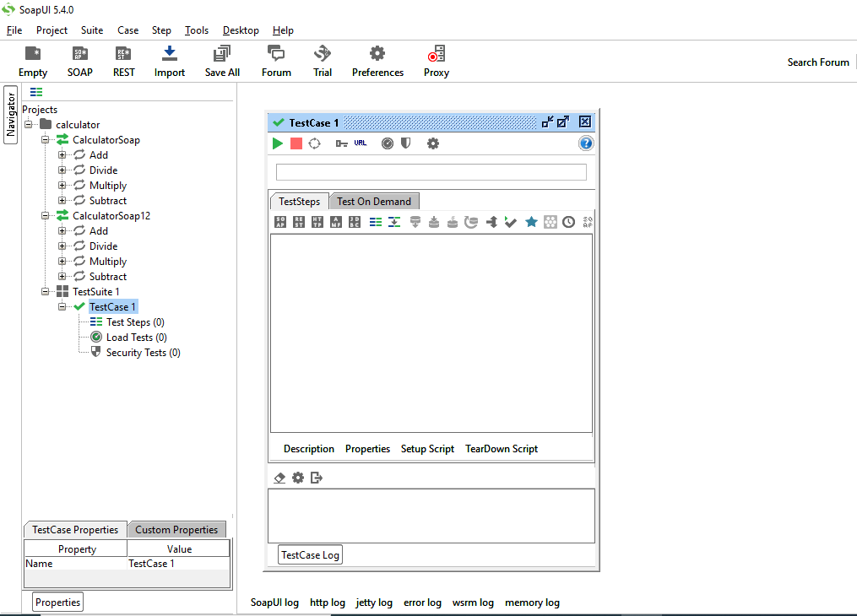Click the credentials key icon in TestCase toolbar
This screenshot has width=857, height=616.
coord(342,143)
